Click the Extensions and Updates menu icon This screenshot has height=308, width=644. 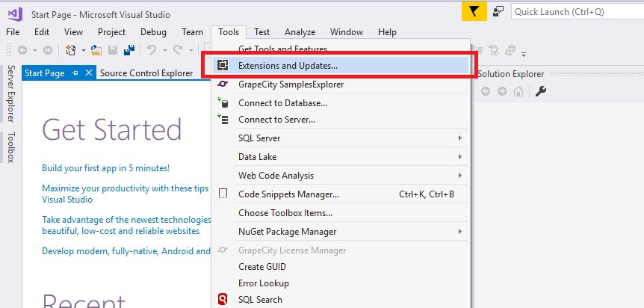click(x=223, y=65)
